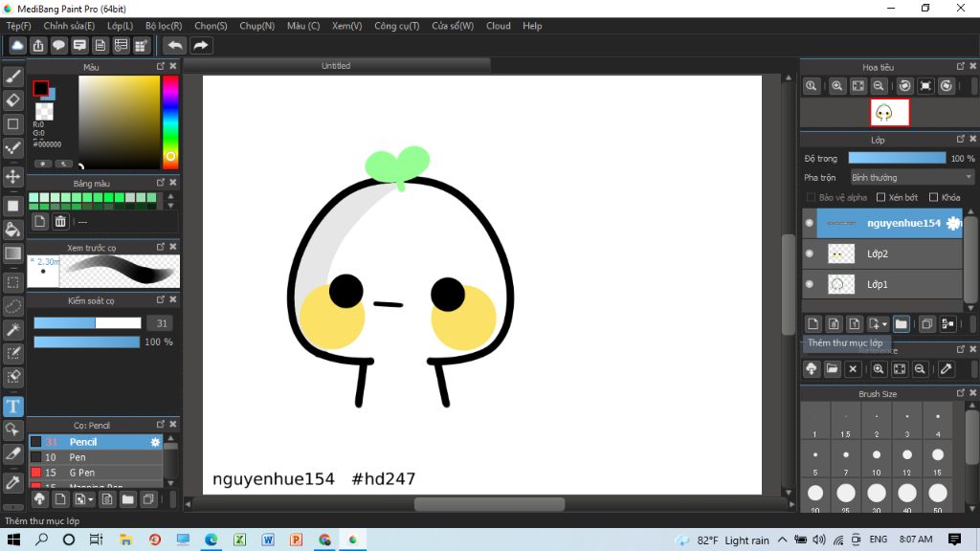Select the Fill shape tool
This screenshot has width=980, height=551.
(13, 206)
